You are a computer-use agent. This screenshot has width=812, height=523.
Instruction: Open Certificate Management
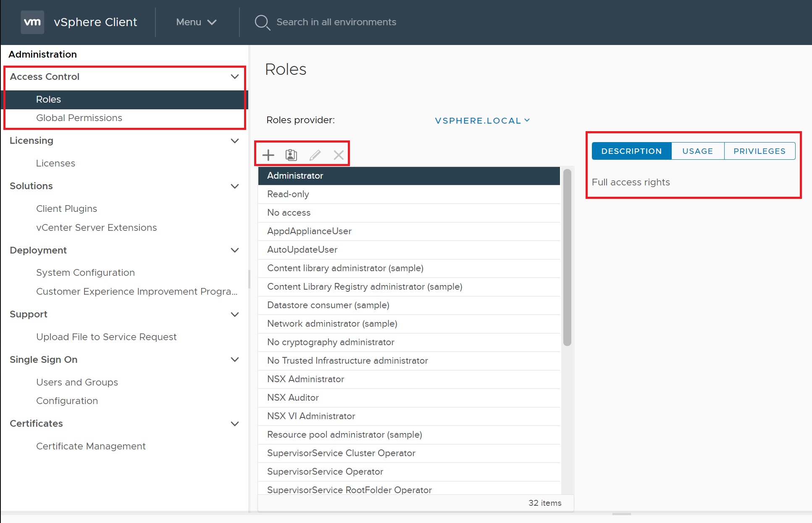click(91, 446)
